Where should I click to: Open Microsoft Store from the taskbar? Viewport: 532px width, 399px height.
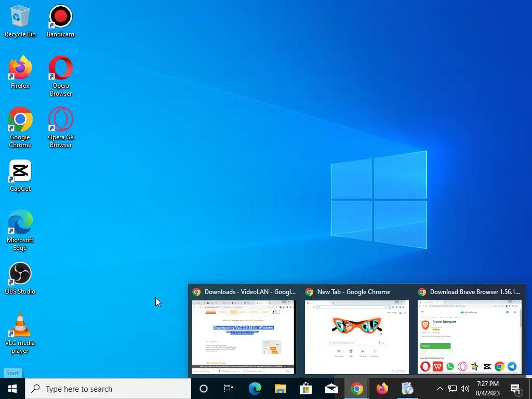click(x=305, y=389)
